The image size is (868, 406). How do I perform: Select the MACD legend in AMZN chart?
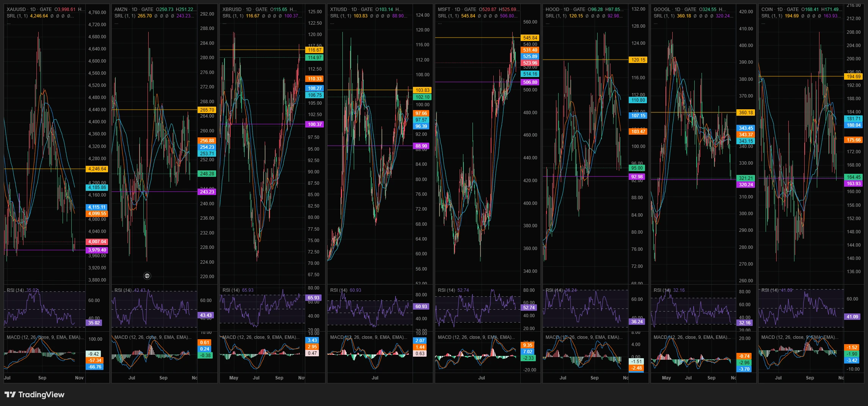coord(153,337)
